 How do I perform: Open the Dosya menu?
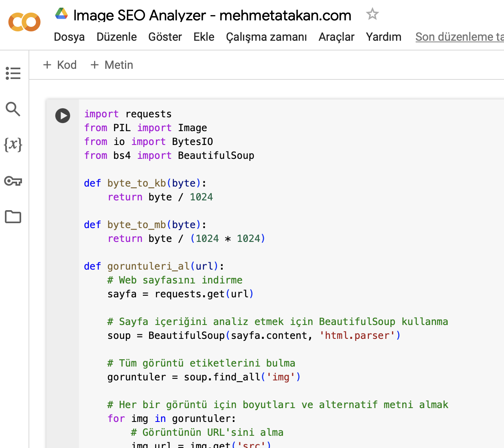point(69,37)
